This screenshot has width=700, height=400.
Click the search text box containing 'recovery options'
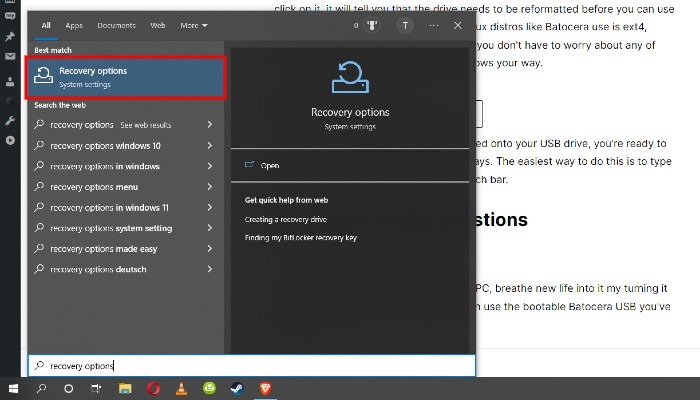250,365
